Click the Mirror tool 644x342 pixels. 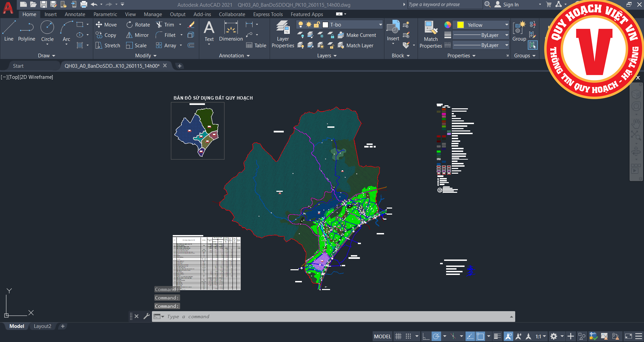[138, 35]
